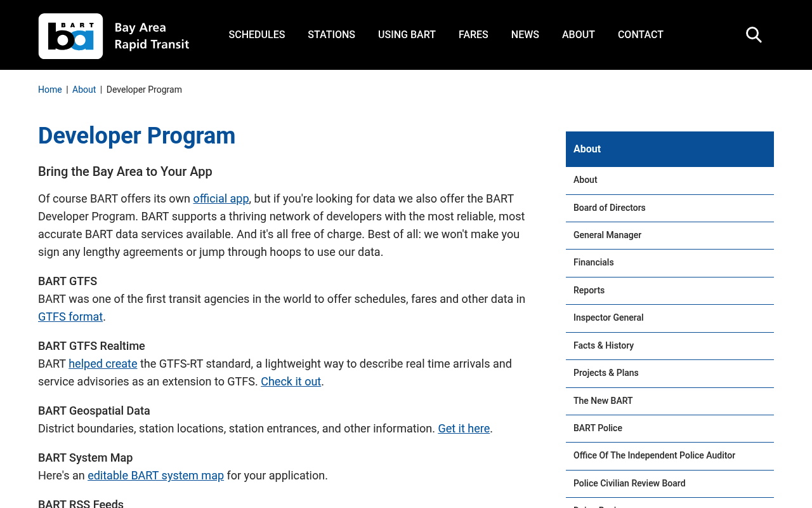812x508 pixels.
Task: Open the helped create link
Action: (103, 364)
